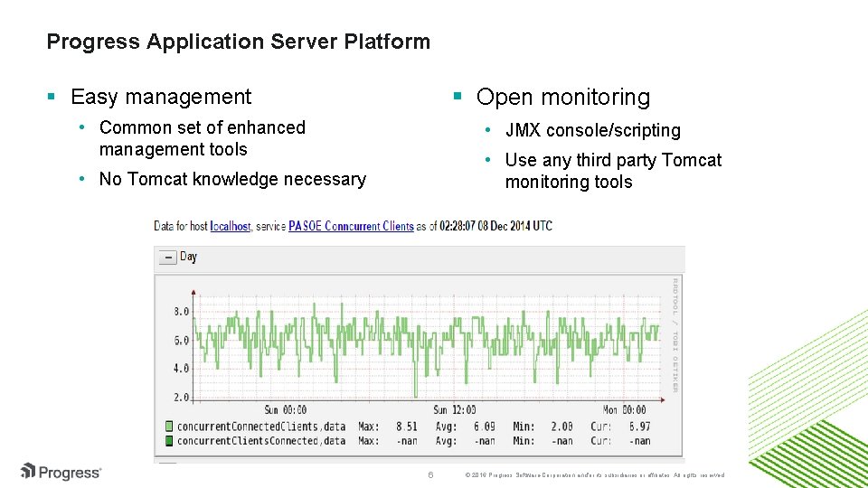
Task: Open the PASOE Conncurrent Clients service link
Action: coord(351,226)
